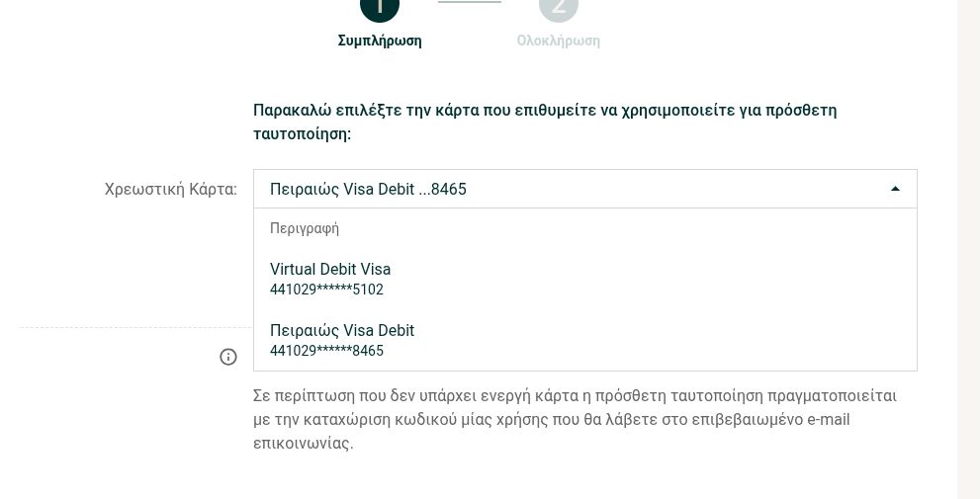This screenshot has height=499, width=980.
Task: Click the page's vertical scrollbar track
Action: 968,250
